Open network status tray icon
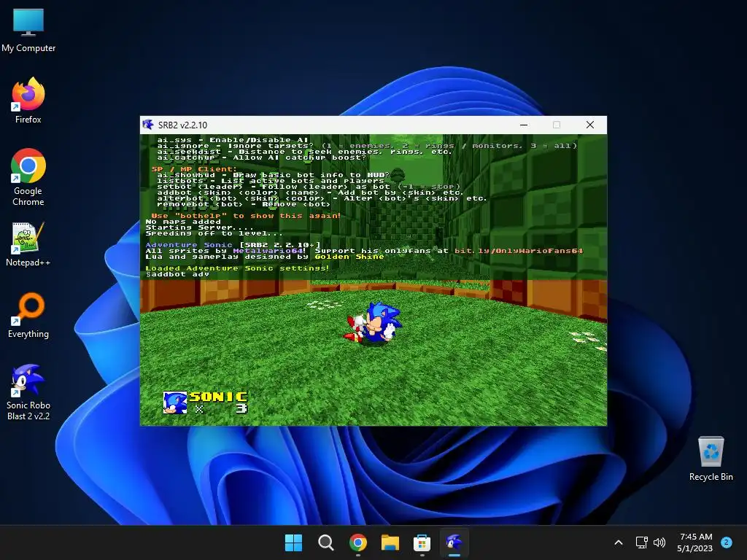The width and height of the screenshot is (747, 560). tap(642, 542)
